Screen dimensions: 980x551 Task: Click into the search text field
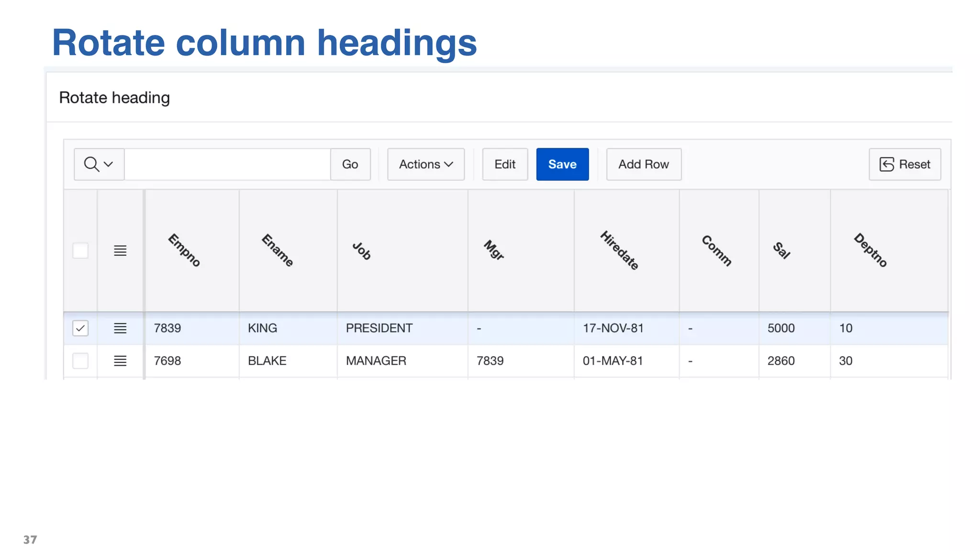point(227,164)
